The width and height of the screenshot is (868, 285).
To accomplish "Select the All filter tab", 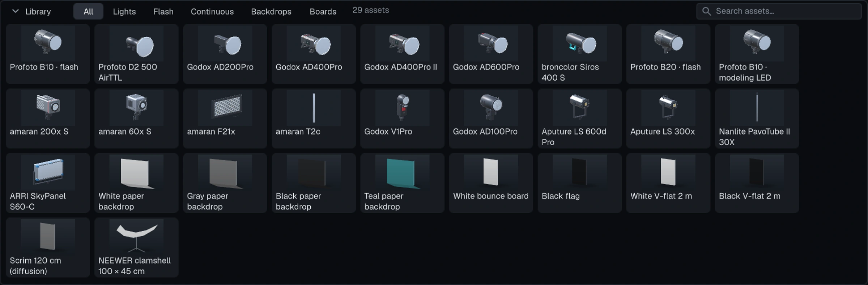I will [x=88, y=12].
